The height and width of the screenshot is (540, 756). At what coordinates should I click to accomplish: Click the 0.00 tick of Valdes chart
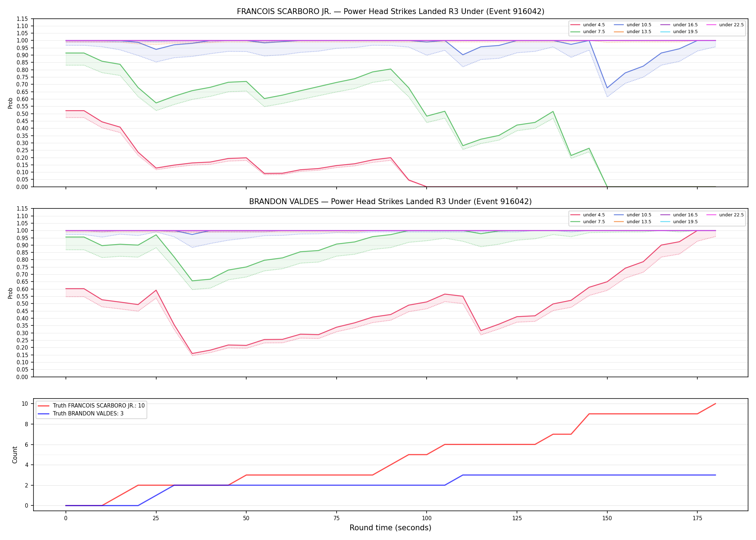coord(22,377)
